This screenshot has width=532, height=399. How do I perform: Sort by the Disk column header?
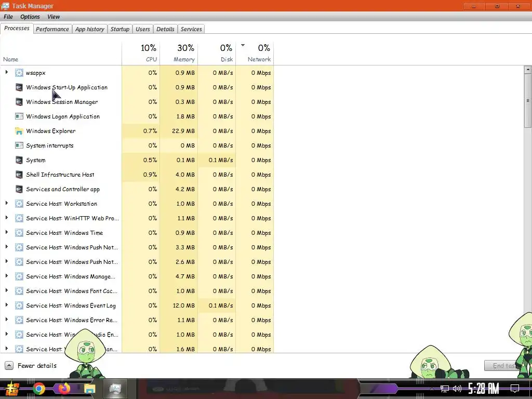(217, 54)
